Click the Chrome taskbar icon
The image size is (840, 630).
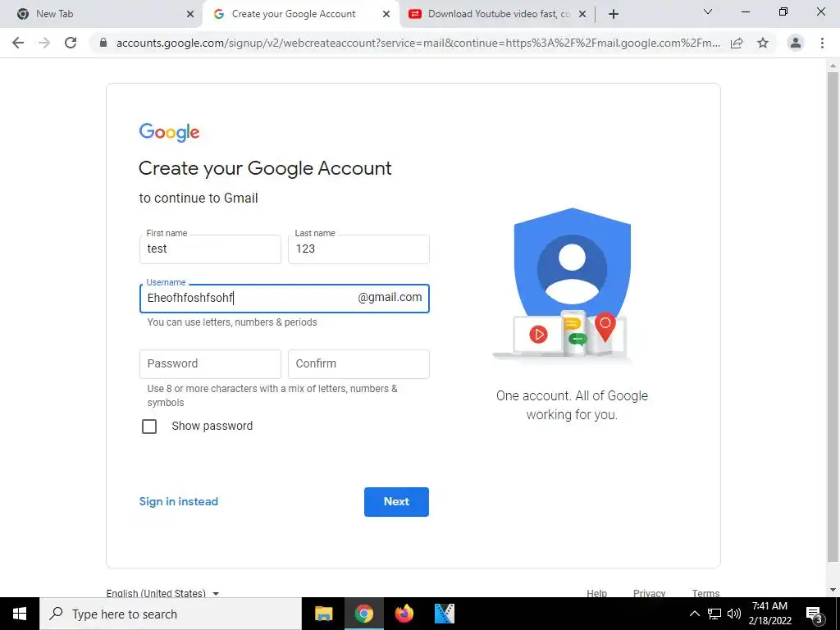(363, 614)
